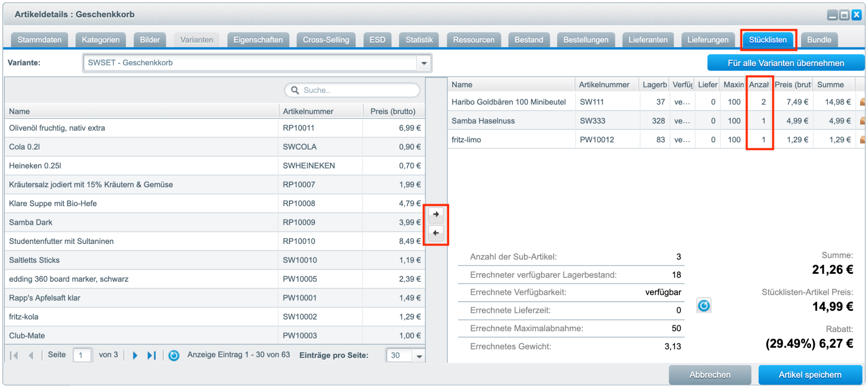Switch to the Stammdaten tab
The height and width of the screenshot is (392, 868).
pyautogui.click(x=40, y=40)
